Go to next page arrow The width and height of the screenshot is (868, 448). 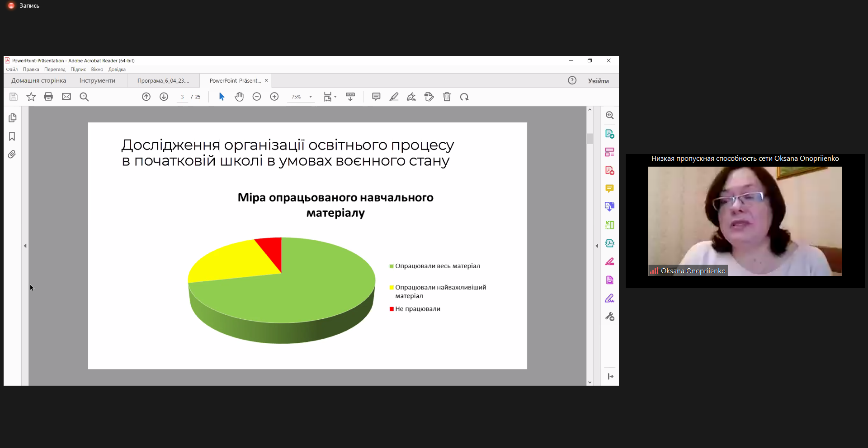pos(164,97)
